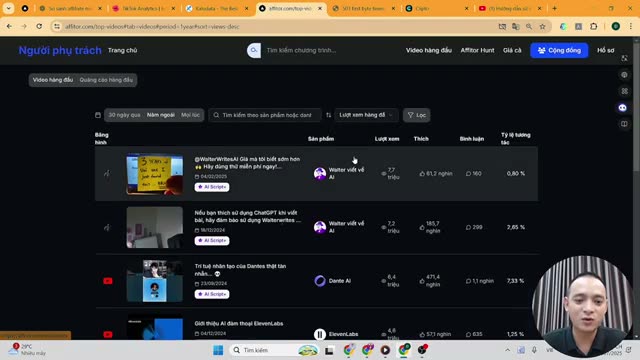Click the ElevenLabs product logo
This screenshot has width=640, height=360.
click(320, 334)
